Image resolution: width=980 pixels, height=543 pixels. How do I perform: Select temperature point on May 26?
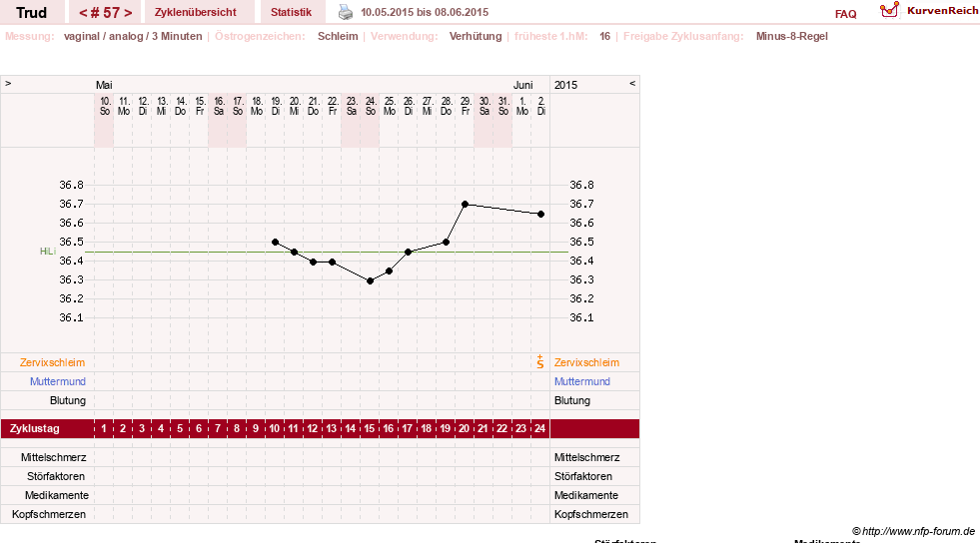[x=409, y=253]
